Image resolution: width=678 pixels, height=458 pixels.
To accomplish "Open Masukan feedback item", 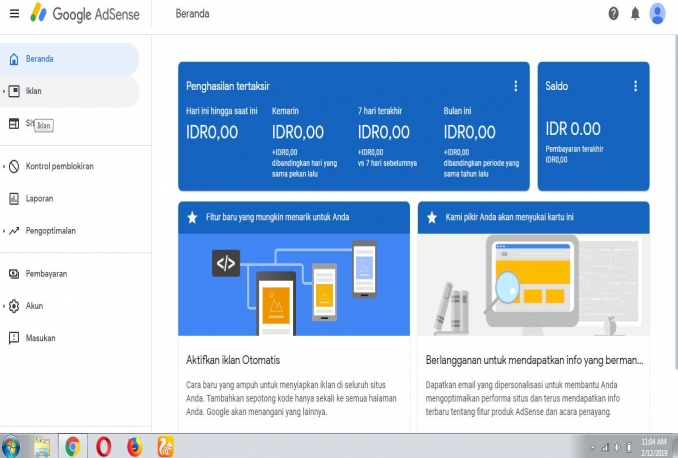I will [40, 338].
